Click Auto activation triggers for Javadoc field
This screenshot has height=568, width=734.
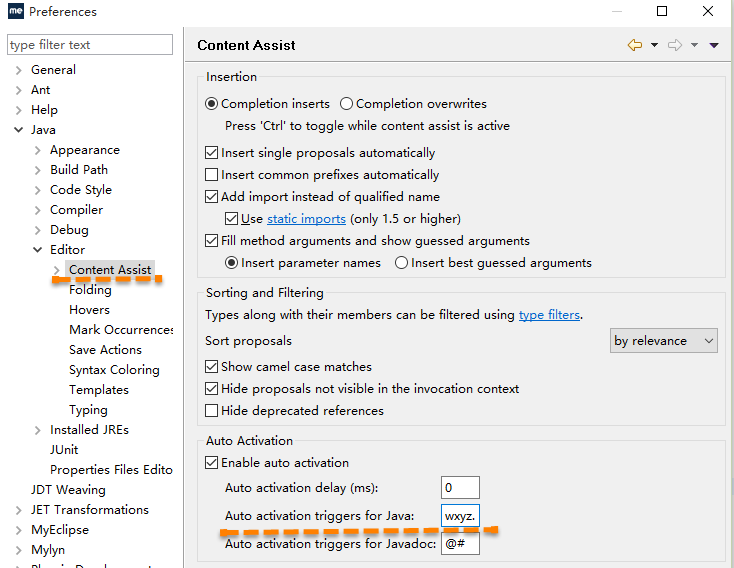[x=460, y=544]
